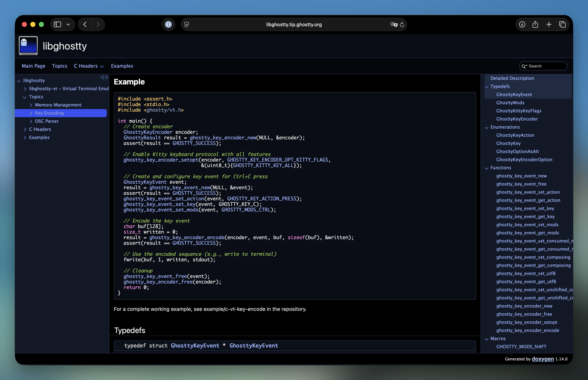Go back with the browser back arrow
Screen dimensions: 588x380
[x=85, y=24]
